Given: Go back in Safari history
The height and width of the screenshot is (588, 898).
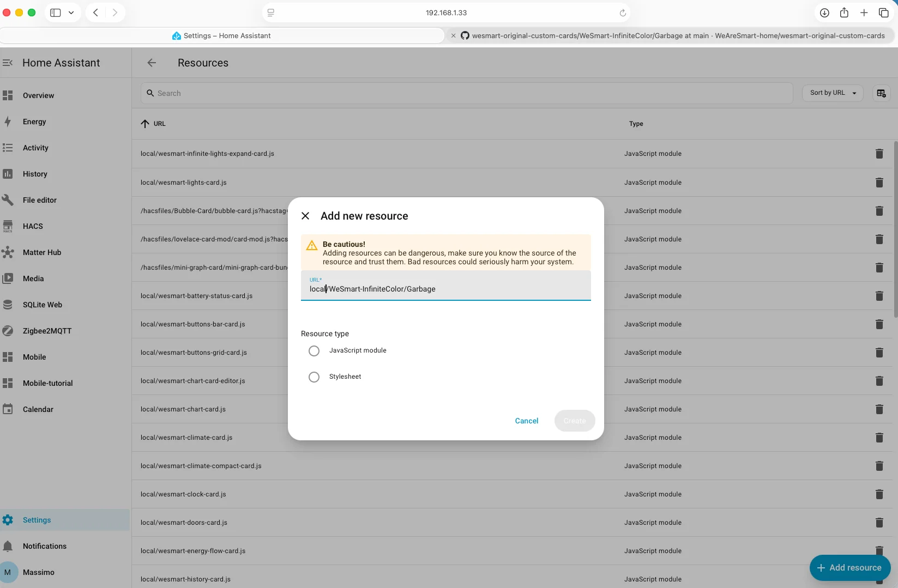Looking at the screenshot, I should (95, 13).
